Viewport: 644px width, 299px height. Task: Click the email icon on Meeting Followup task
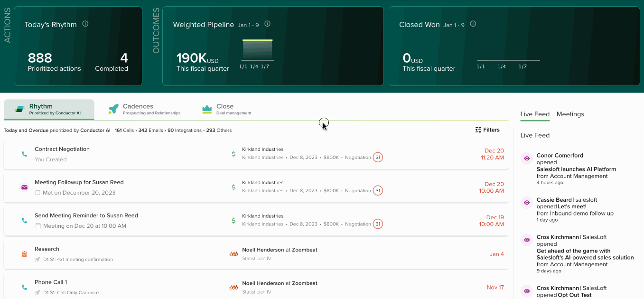click(24, 187)
